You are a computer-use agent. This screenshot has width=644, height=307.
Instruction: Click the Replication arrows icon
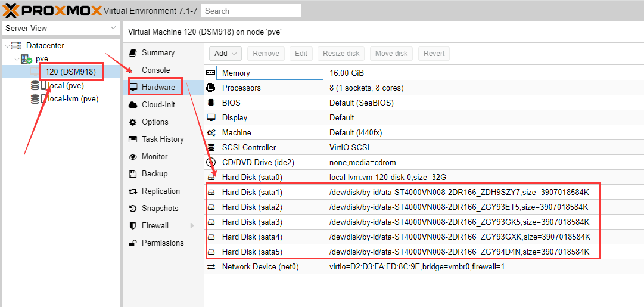[133, 191]
